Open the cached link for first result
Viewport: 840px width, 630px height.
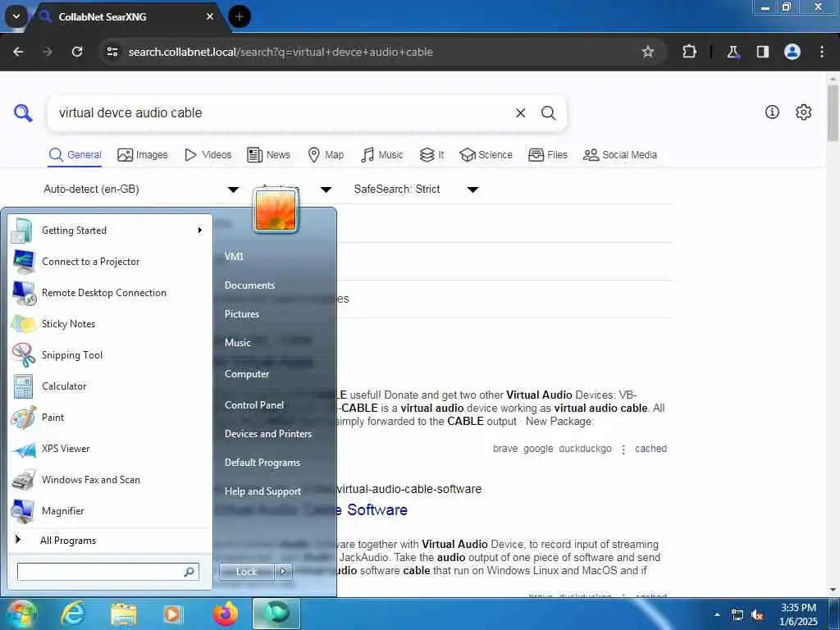point(651,449)
